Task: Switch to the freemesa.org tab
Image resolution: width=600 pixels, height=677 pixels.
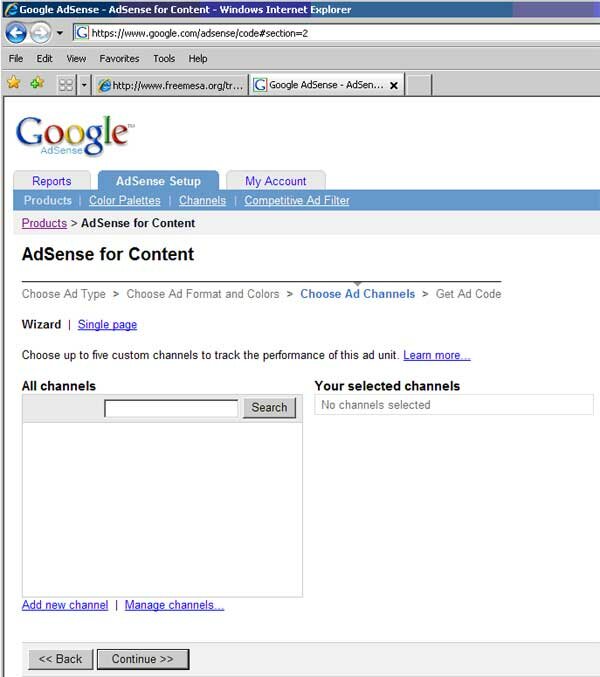Action: (171, 85)
